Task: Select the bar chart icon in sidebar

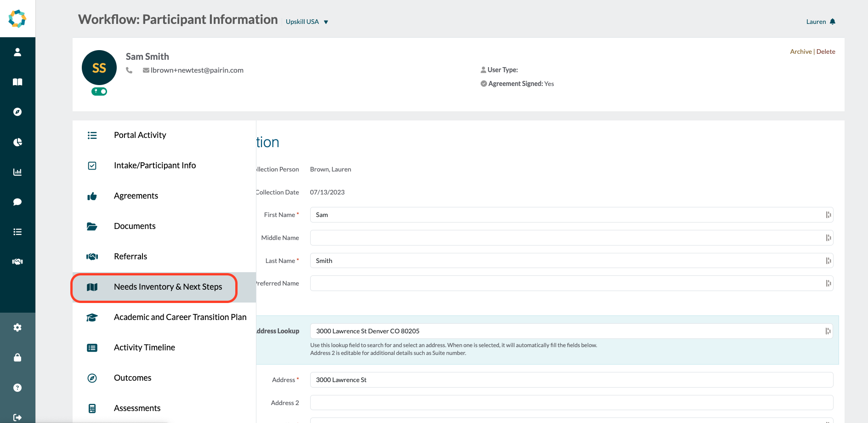Action: coord(17,172)
